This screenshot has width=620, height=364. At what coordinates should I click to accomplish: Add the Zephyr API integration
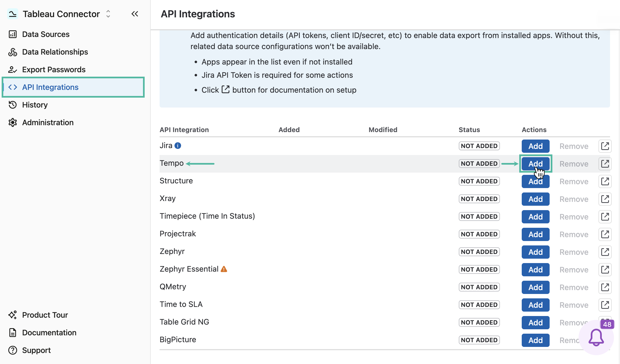click(x=536, y=252)
